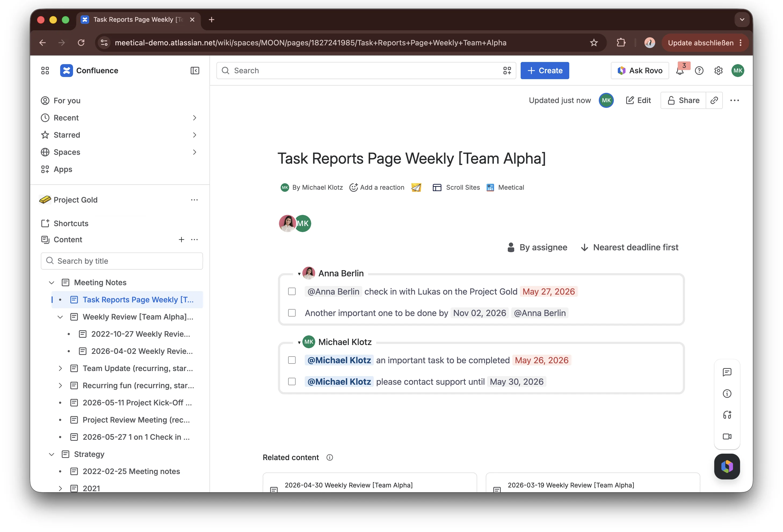Check 'Another important one to be done' task
783x532 pixels.
point(292,313)
